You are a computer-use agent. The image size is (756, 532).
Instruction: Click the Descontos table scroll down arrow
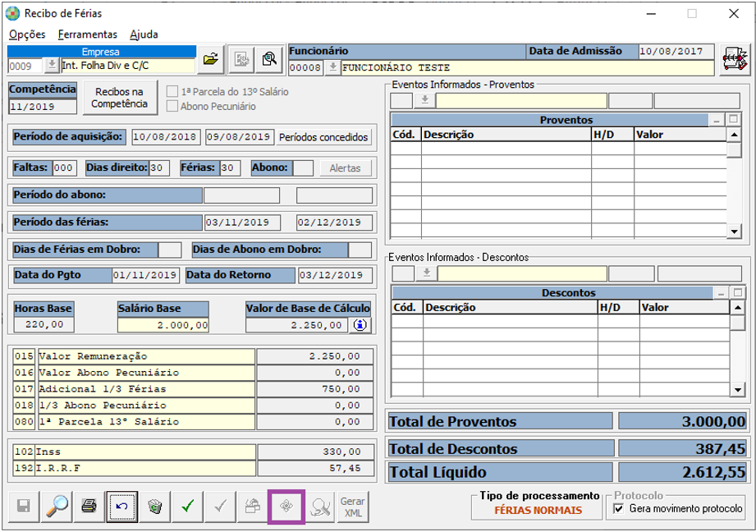[738, 390]
